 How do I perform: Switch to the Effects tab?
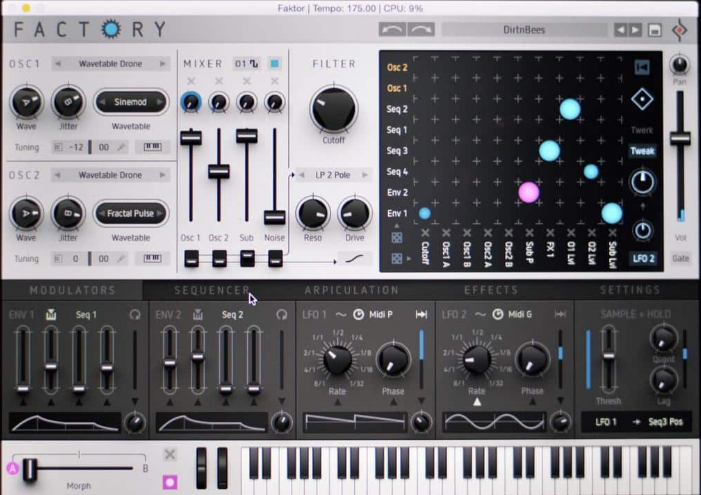point(491,290)
